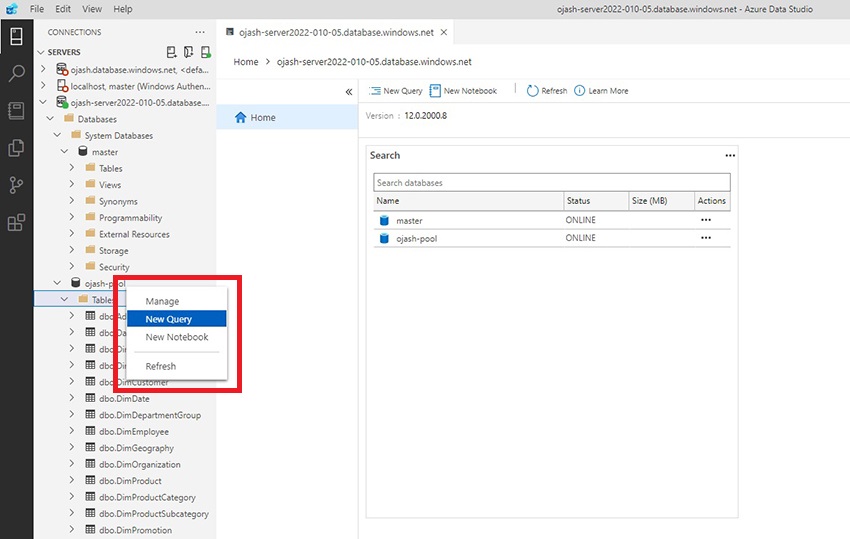The image size is (850, 539).
Task: Open the Help menu
Action: pyautogui.click(x=123, y=9)
